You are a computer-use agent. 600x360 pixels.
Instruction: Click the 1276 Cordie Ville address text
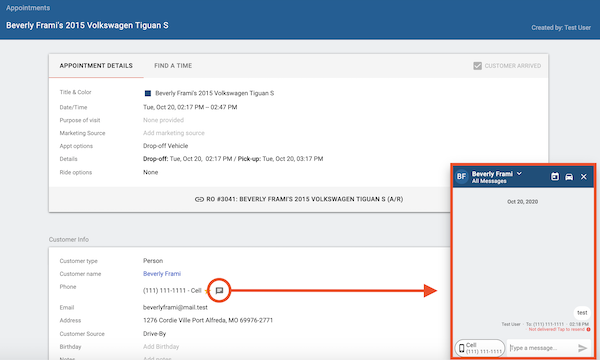click(208, 321)
